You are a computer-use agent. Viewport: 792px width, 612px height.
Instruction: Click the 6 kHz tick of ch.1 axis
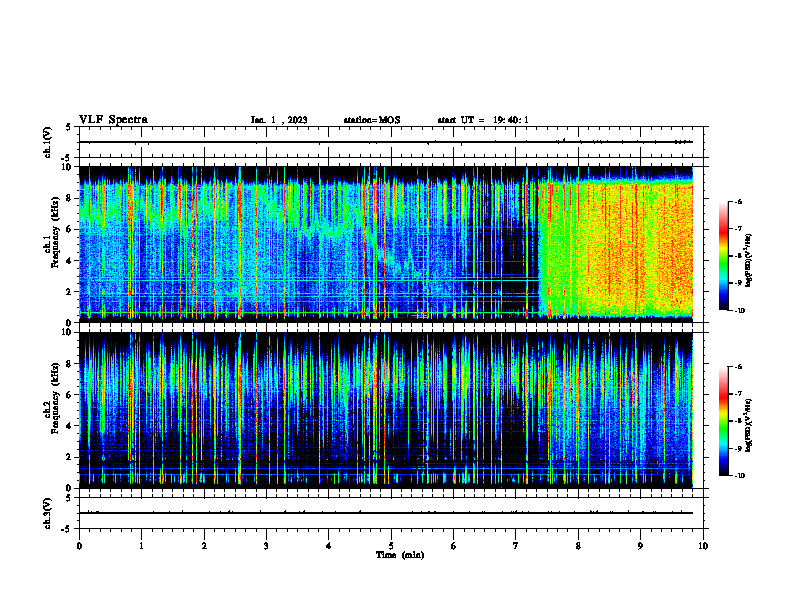(70, 229)
